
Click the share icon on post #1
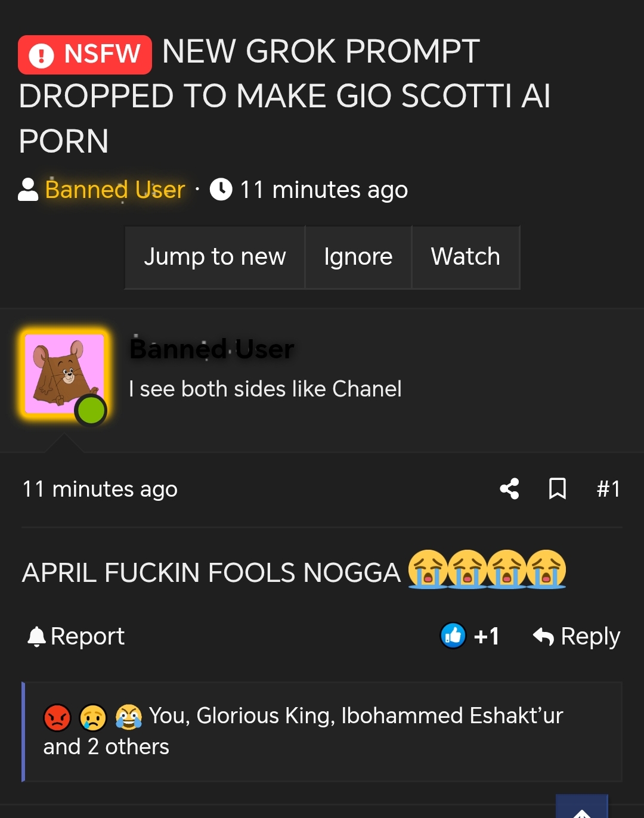(x=510, y=489)
